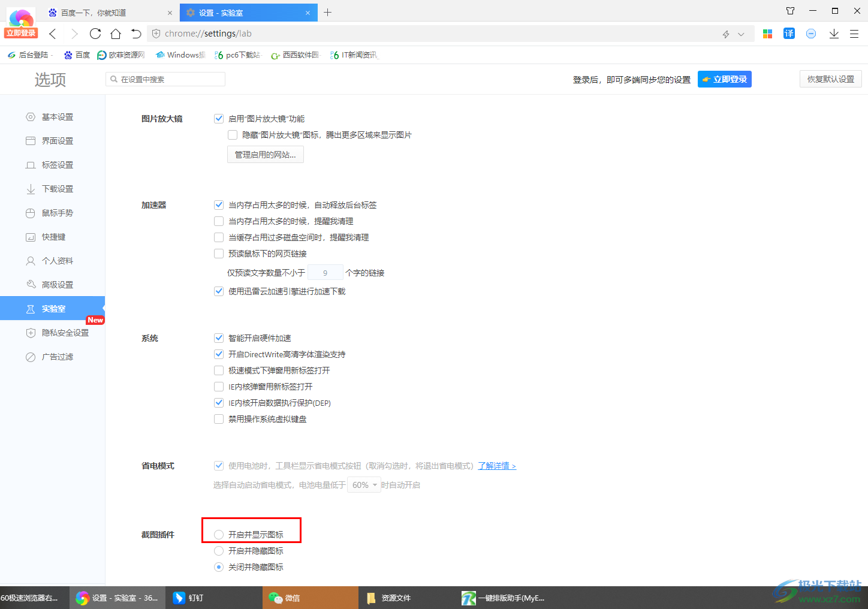Switch to the 百度一下 tab

click(x=111, y=13)
